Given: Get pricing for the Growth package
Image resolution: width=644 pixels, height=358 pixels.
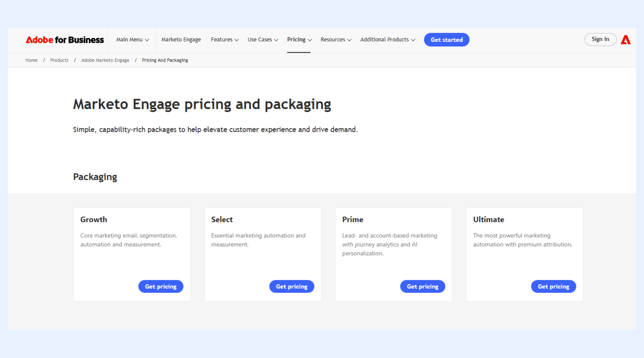Looking at the screenshot, I should [161, 286].
